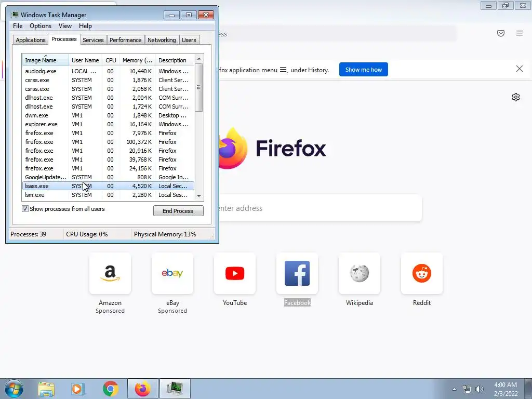This screenshot has height=399, width=532.
Task: Open Firefox new tab settings gear
Action: click(516, 97)
